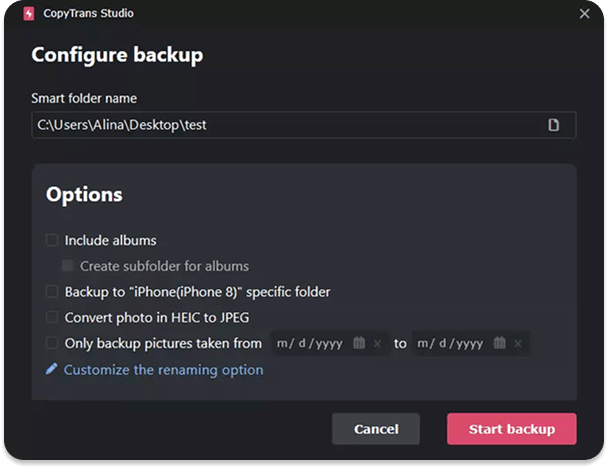Enable Convert photo in HEIC to JPEG
The width and height of the screenshot is (608, 468).
coord(52,317)
